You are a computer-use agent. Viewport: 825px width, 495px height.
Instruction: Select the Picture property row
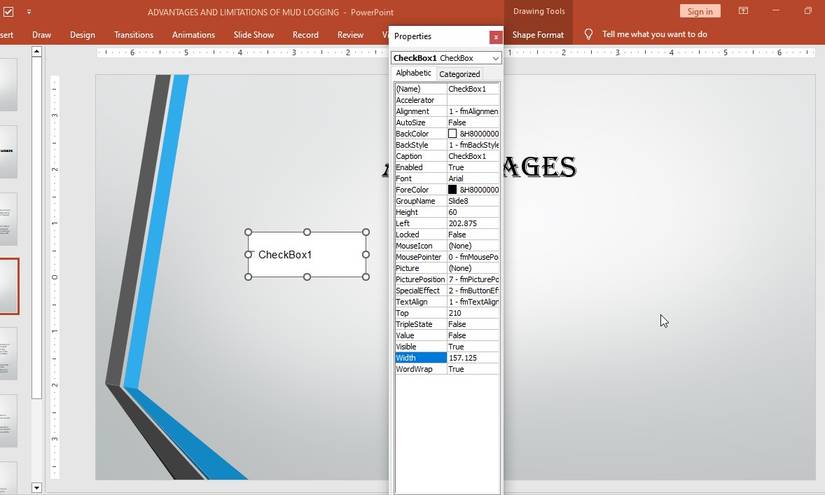pos(447,268)
